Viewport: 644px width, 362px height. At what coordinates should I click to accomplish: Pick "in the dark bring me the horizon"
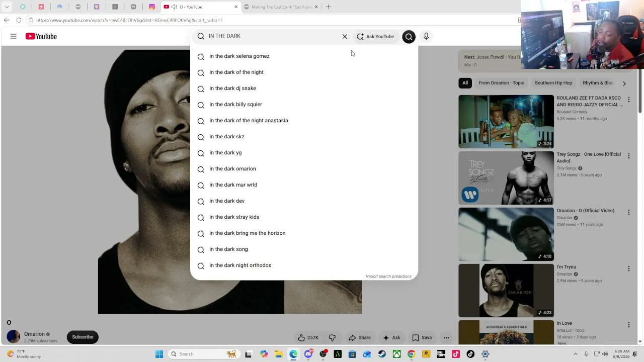[304, 233]
